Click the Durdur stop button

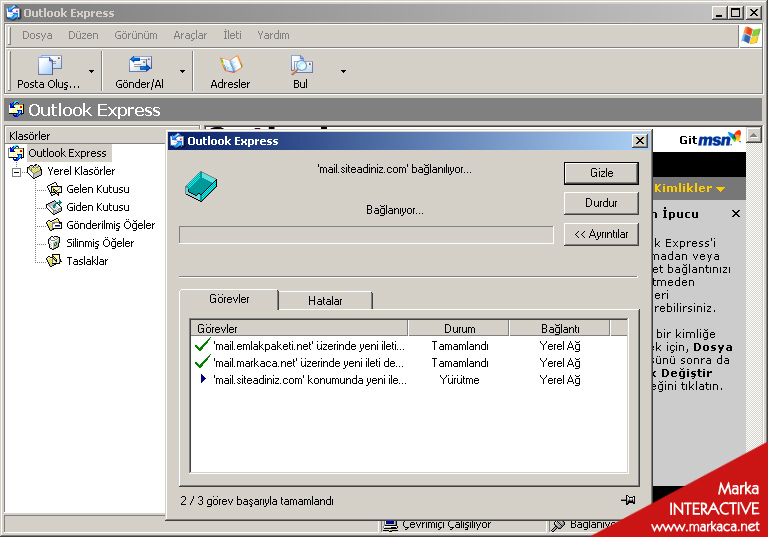(601, 203)
